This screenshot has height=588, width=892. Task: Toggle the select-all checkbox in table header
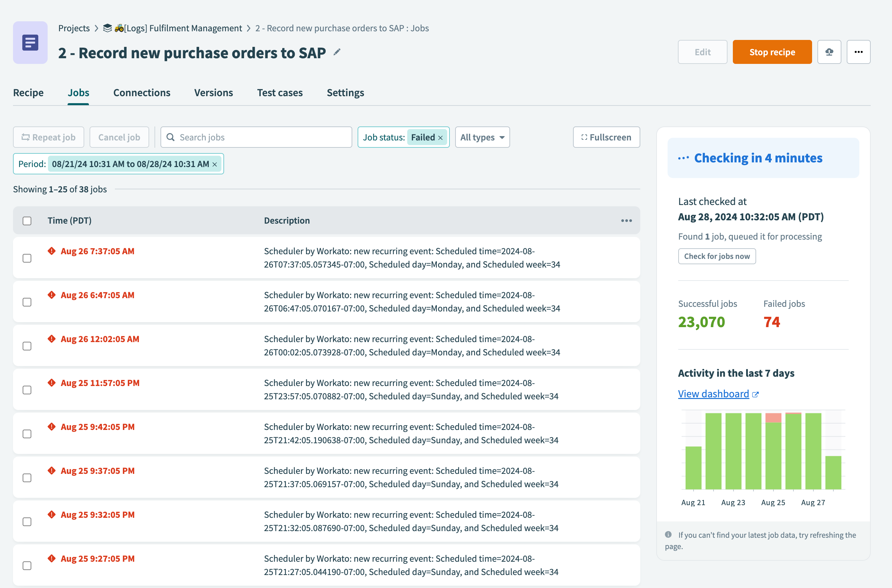(27, 221)
